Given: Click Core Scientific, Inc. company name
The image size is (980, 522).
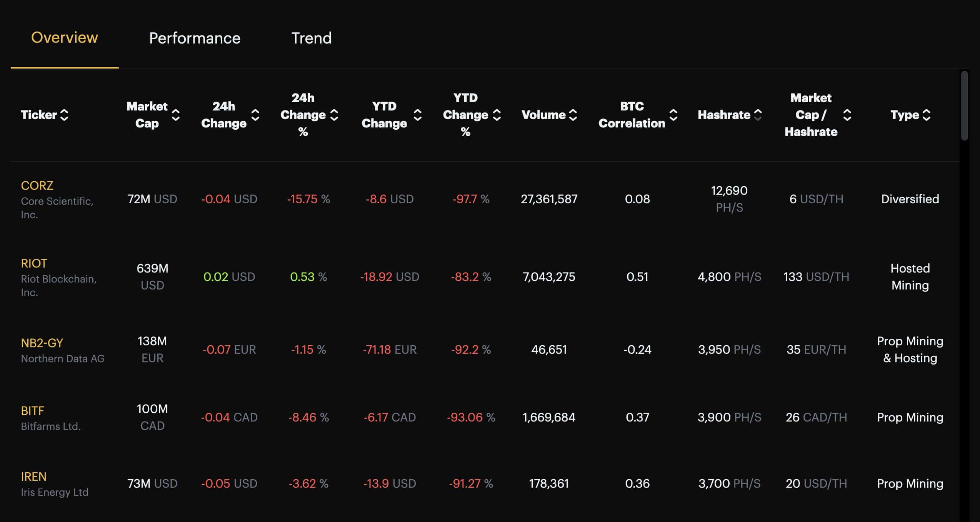Looking at the screenshot, I should [57, 208].
